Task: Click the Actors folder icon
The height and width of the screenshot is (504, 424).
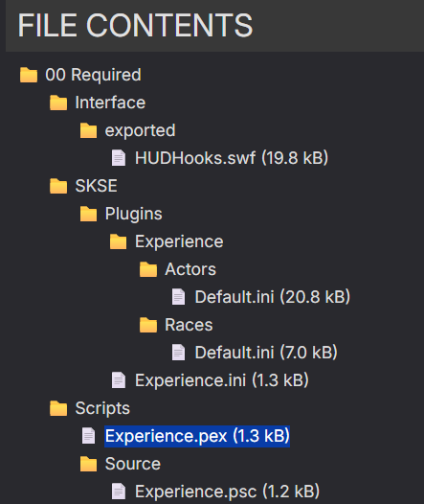Action: pos(148,269)
